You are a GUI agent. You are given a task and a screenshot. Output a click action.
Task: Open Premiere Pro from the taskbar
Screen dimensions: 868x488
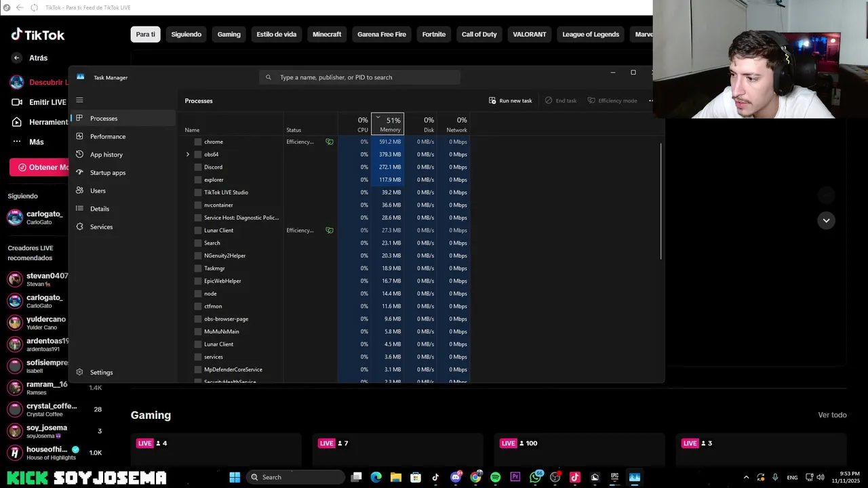pyautogui.click(x=515, y=477)
